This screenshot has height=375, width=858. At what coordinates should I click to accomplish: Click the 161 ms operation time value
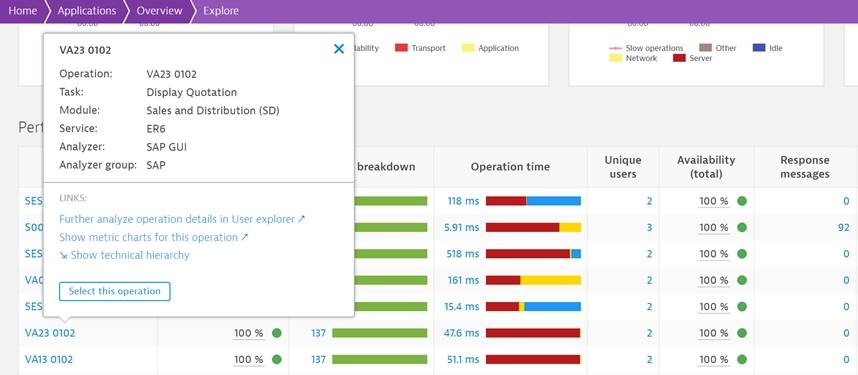click(463, 280)
